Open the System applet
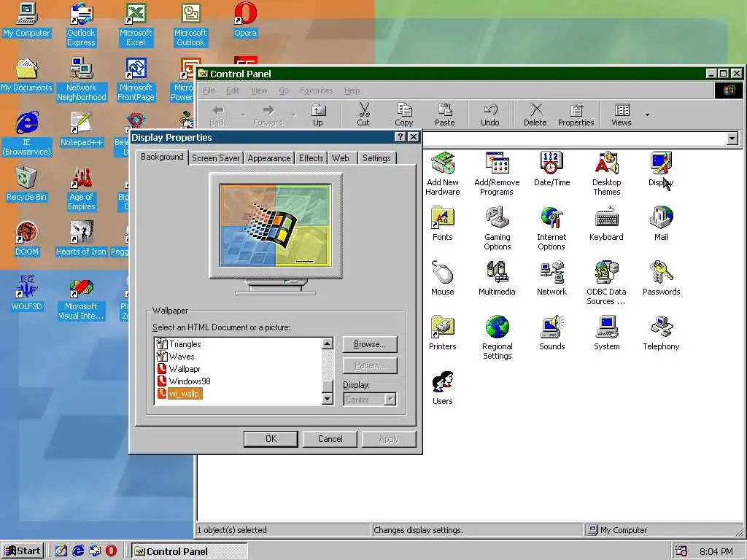The height and width of the screenshot is (560, 747). 606,333
